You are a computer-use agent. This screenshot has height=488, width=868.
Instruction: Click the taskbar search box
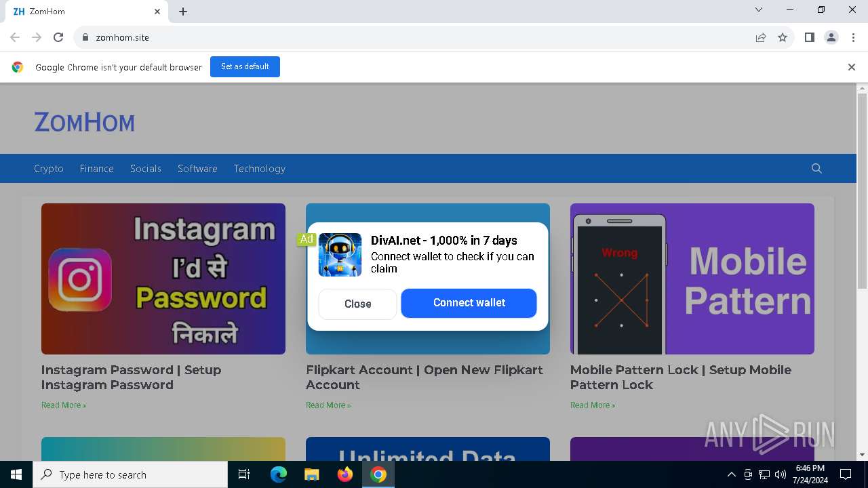[130, 474]
